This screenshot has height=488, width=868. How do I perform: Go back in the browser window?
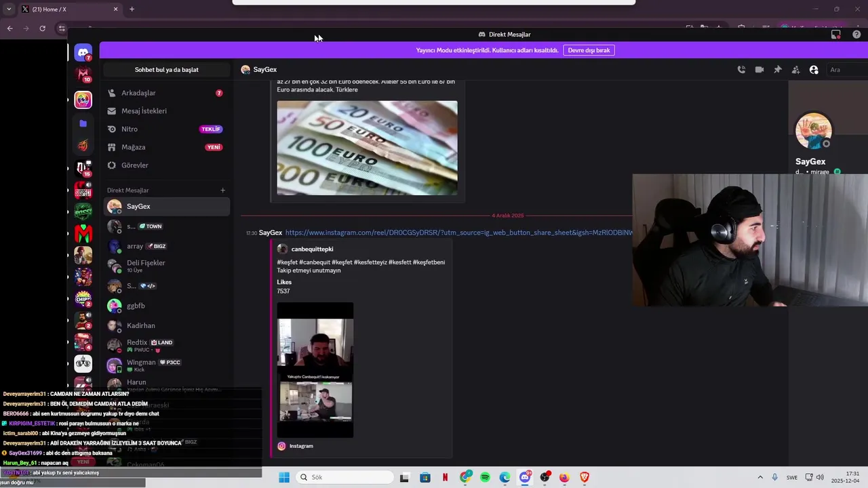[x=9, y=28]
